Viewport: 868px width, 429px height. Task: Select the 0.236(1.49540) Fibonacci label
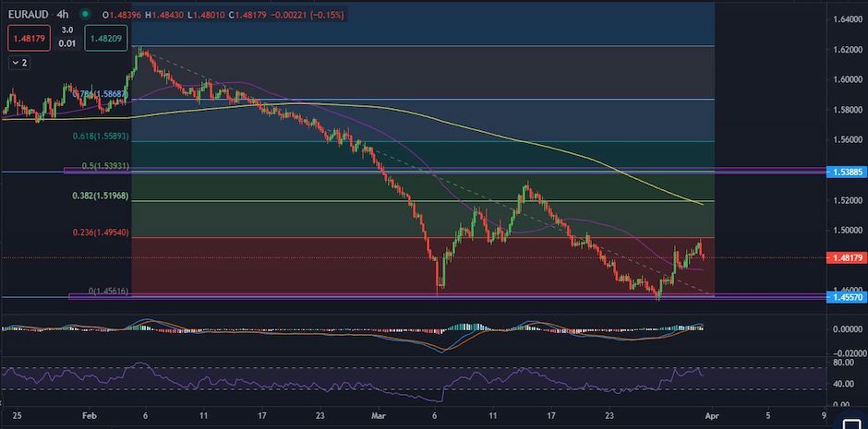click(x=101, y=232)
